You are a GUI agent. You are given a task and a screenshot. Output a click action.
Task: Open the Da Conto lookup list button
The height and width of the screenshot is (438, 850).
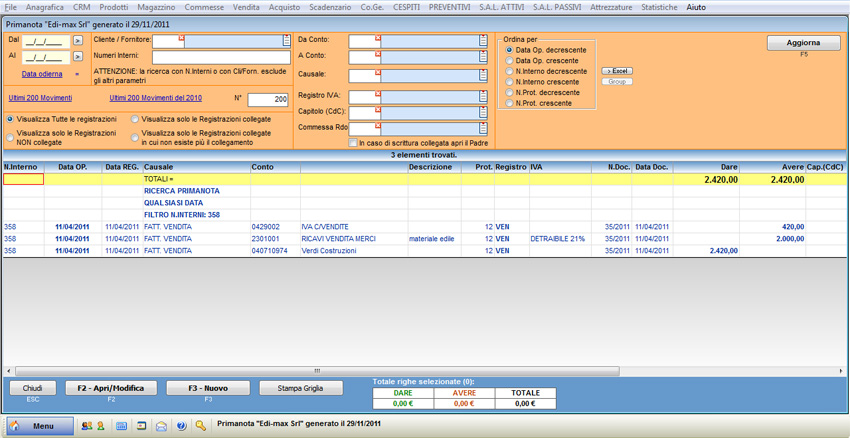coord(483,41)
